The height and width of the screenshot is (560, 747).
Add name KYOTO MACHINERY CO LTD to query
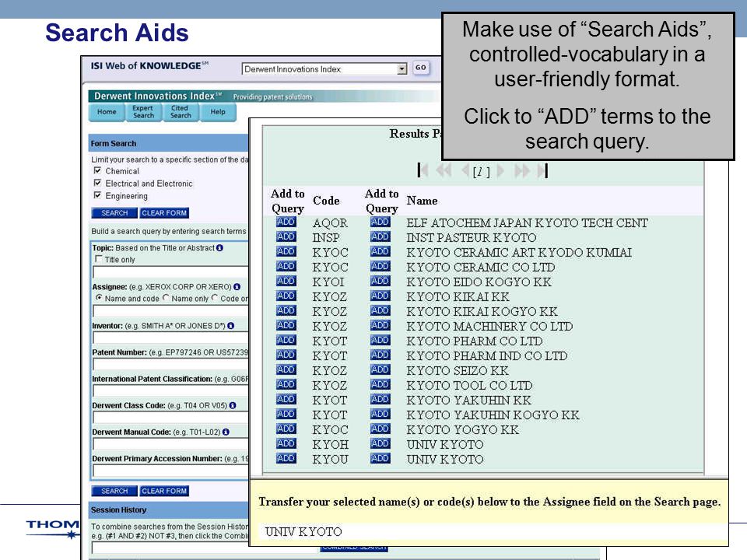[381, 325]
